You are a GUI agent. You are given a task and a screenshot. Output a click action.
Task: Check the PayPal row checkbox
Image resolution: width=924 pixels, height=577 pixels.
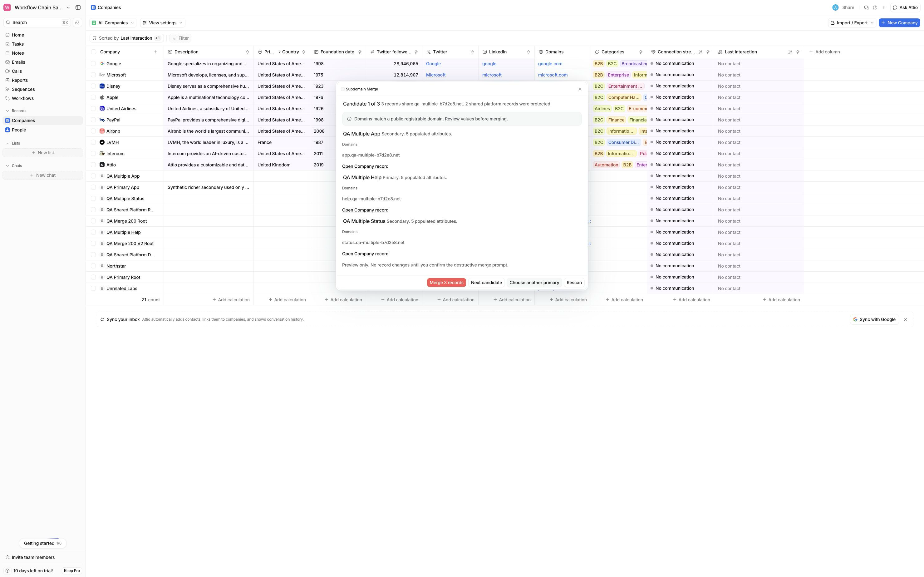coord(93,120)
